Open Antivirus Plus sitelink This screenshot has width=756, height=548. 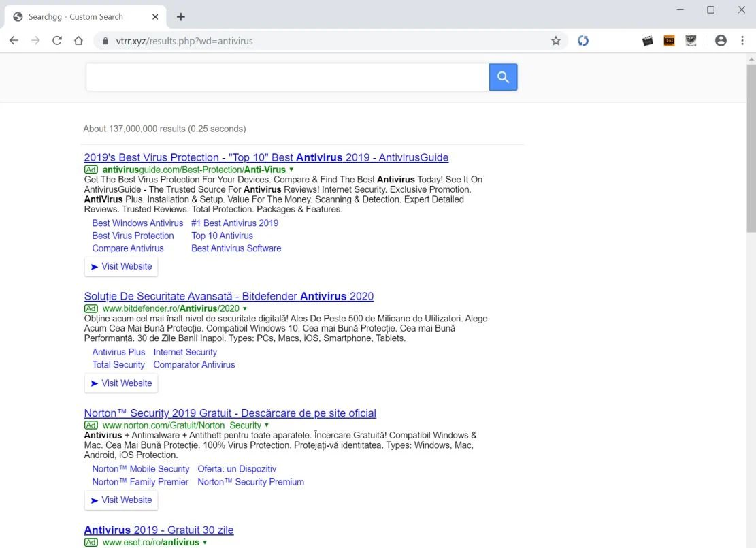click(x=118, y=352)
